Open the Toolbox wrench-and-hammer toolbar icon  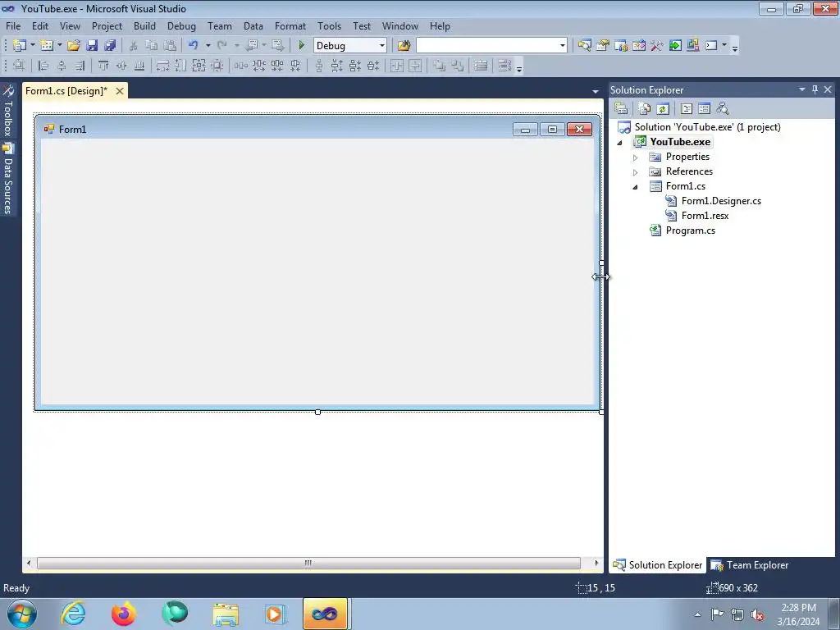pyautogui.click(x=657, y=46)
